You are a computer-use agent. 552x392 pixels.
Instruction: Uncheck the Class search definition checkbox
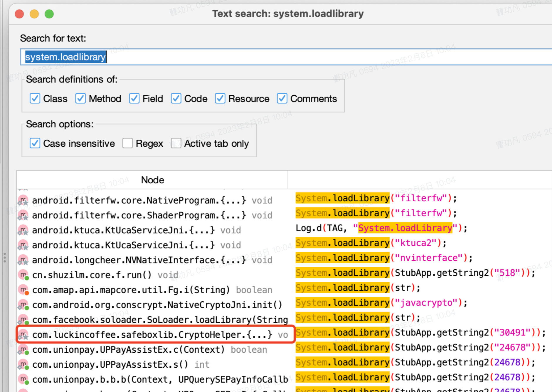point(35,99)
